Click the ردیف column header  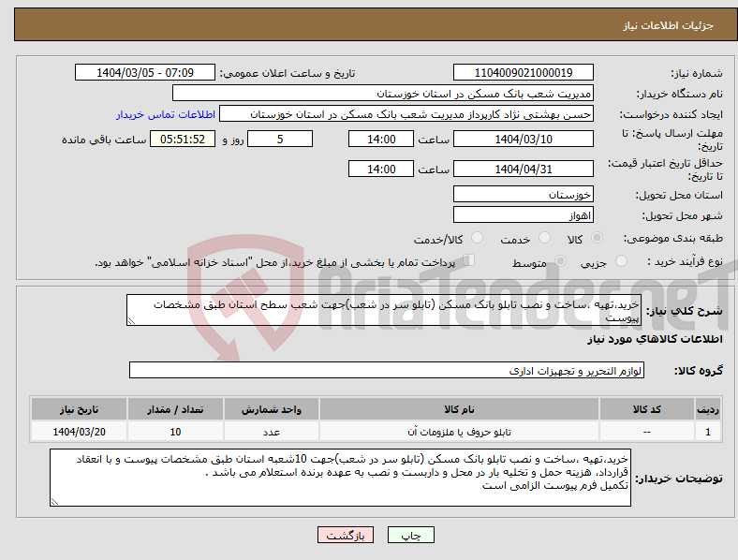(708, 409)
